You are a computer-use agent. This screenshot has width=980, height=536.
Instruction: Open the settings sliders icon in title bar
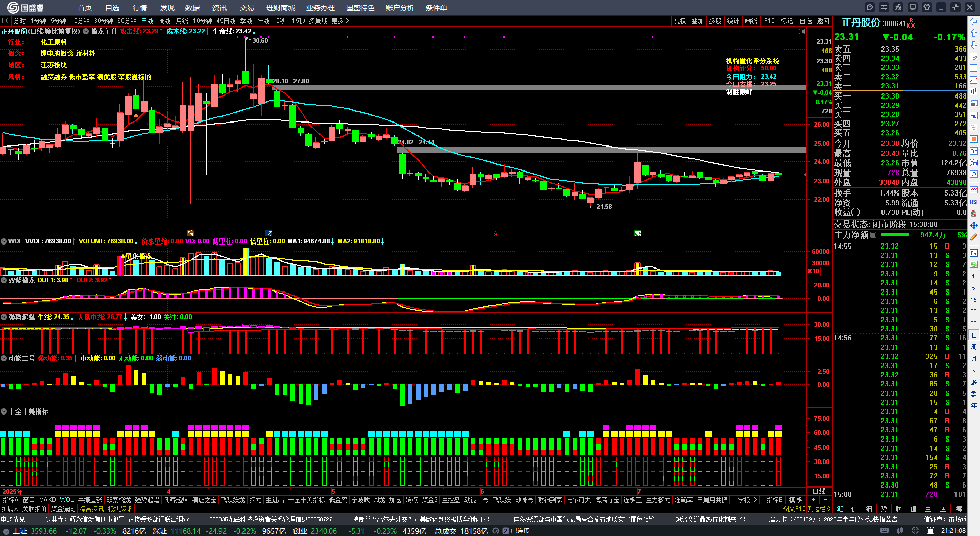pos(884,7)
